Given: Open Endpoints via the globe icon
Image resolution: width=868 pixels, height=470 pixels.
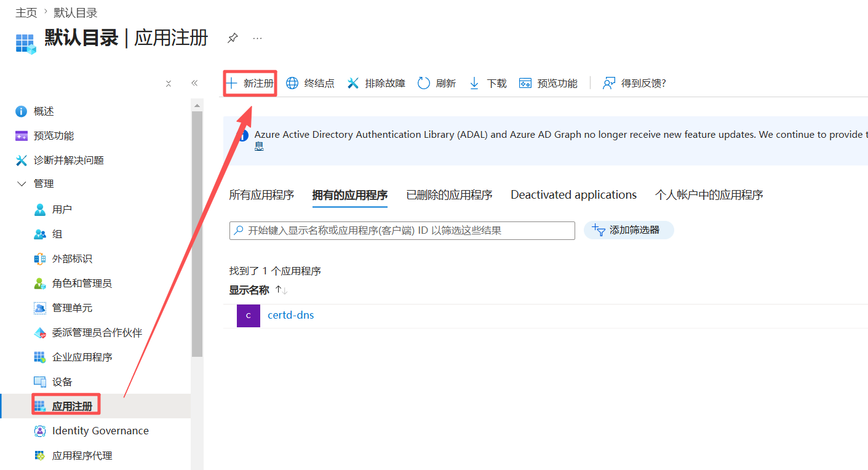Looking at the screenshot, I should pyautogui.click(x=292, y=83).
